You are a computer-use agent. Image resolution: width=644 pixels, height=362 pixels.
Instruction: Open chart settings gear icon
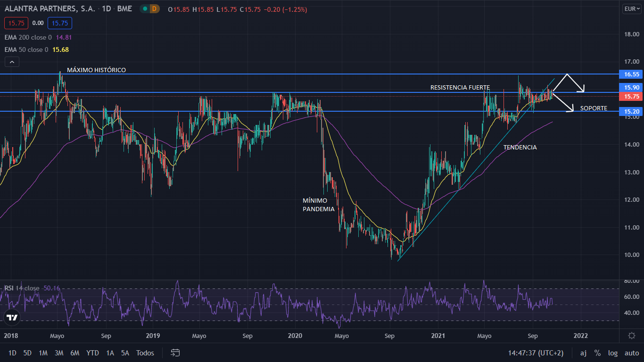point(632,336)
